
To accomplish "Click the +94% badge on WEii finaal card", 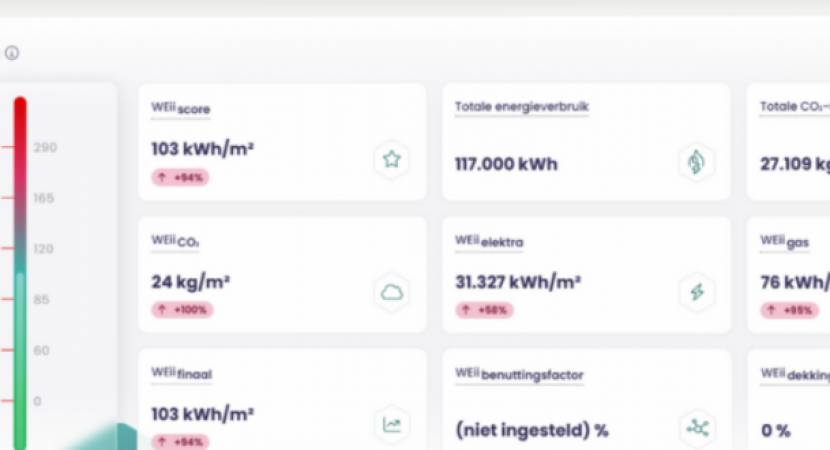I will click(180, 441).
